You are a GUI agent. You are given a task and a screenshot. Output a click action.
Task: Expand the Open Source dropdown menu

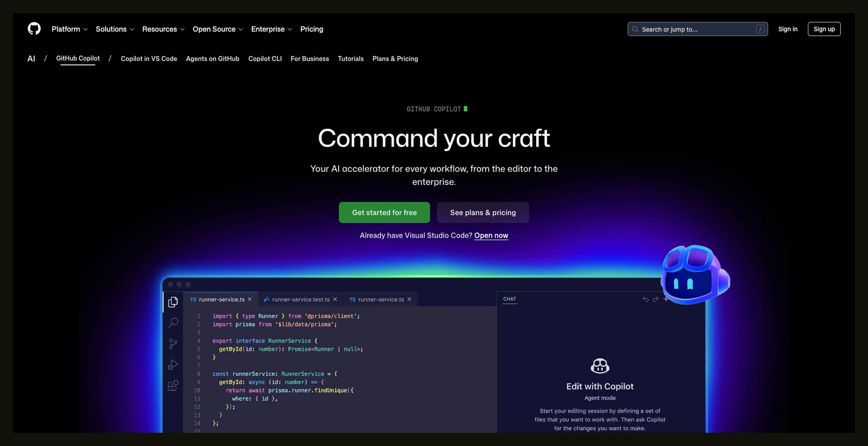tap(218, 29)
